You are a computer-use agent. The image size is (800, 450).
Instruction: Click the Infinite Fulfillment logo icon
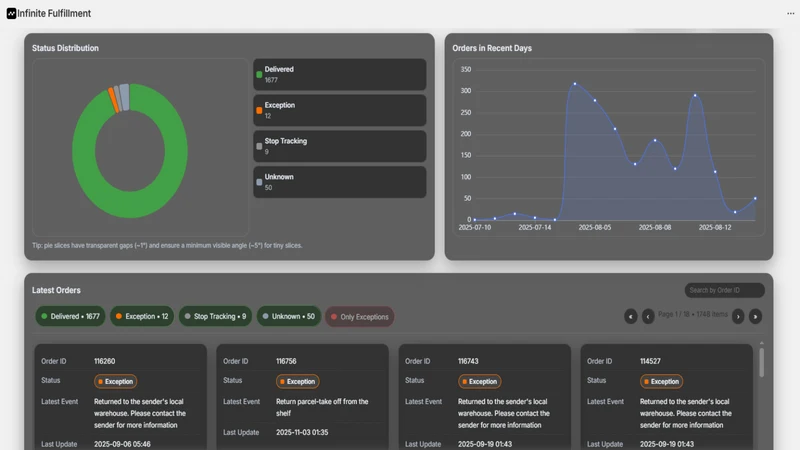coord(11,13)
